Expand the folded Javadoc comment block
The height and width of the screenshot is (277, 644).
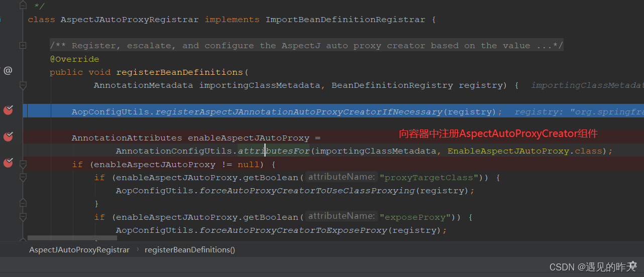pyautogui.click(x=23, y=46)
